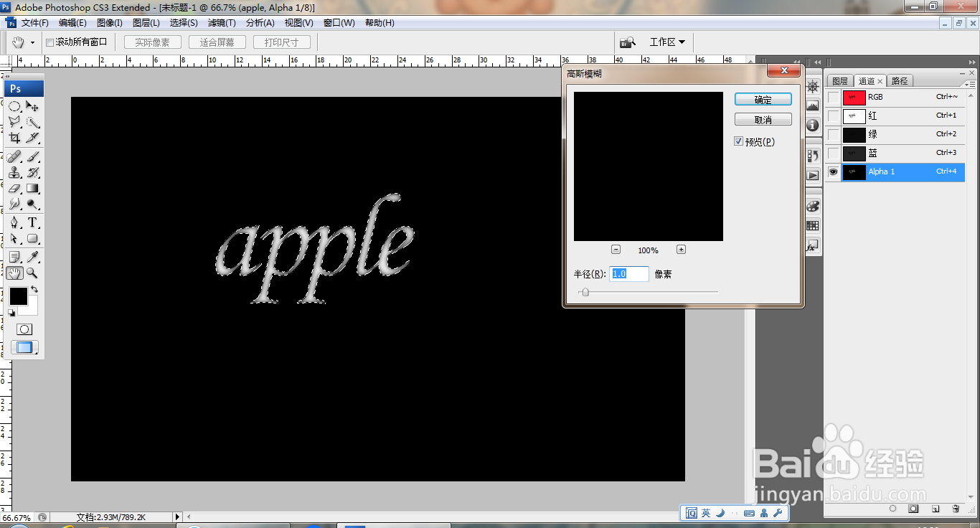Select the Brush tool
This screenshot has height=528, width=980.
[32, 156]
